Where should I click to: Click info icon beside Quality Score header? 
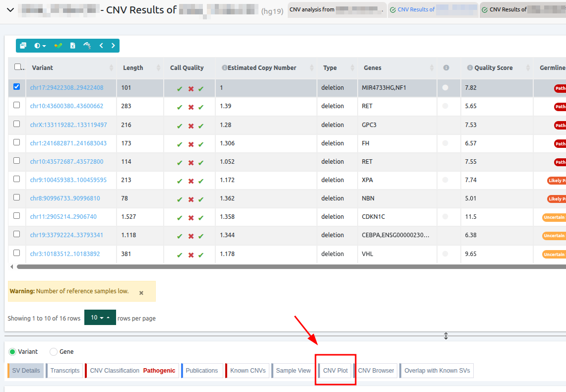coord(469,68)
